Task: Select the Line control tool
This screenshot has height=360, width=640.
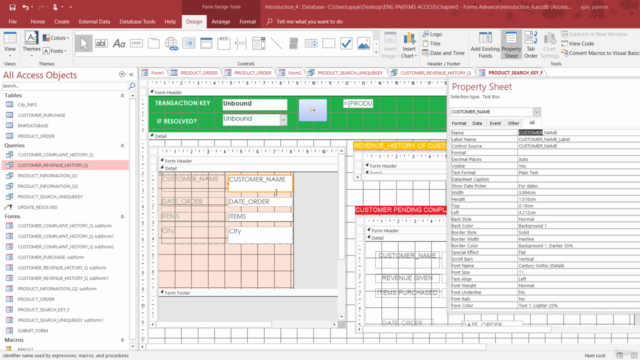Action: click(276, 43)
